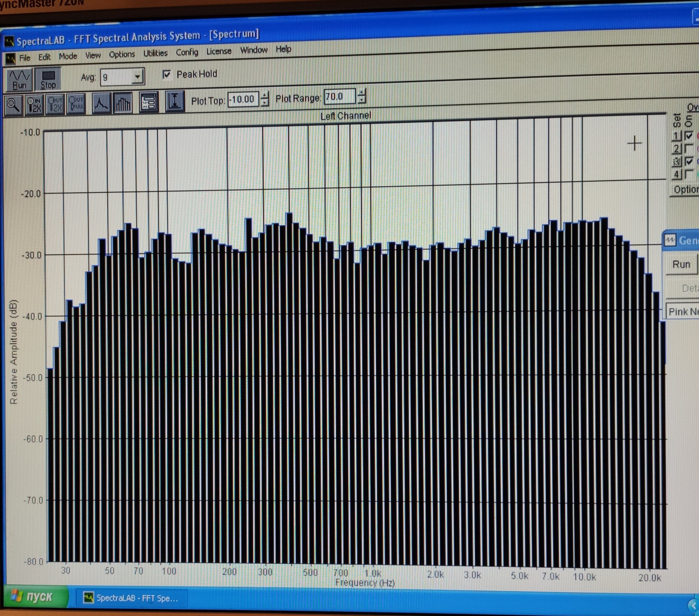Switch to bar graph plot icon
Image resolution: width=699 pixels, height=616 pixels.
pos(123,103)
